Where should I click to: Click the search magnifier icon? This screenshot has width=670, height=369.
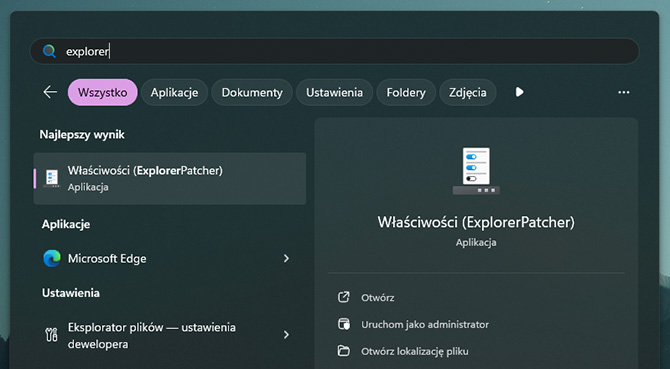[x=50, y=52]
